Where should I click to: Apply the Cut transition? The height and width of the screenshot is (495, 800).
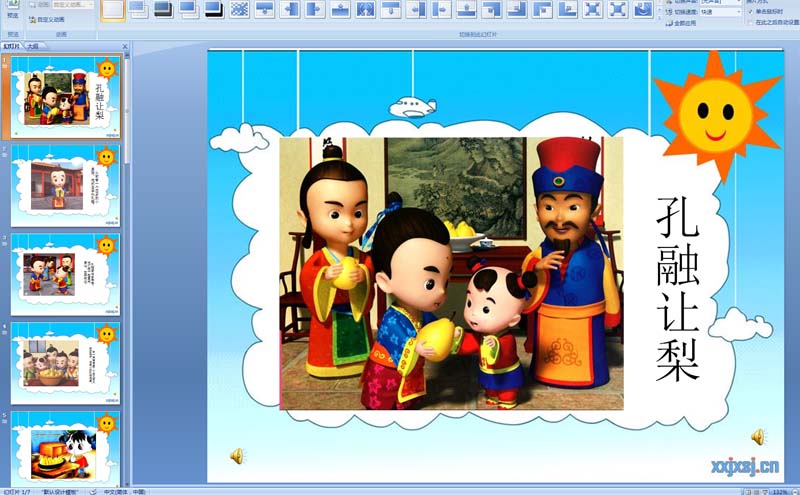189,9
